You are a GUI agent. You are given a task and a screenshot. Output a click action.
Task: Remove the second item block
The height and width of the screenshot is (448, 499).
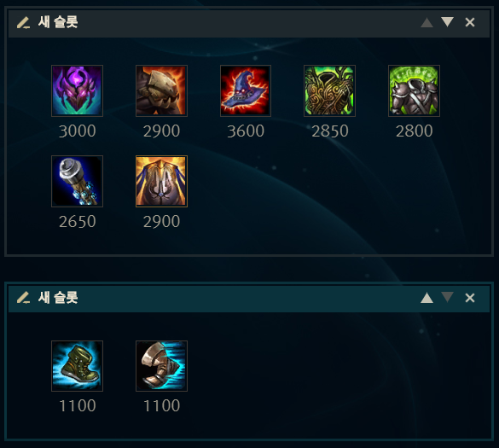point(470,298)
